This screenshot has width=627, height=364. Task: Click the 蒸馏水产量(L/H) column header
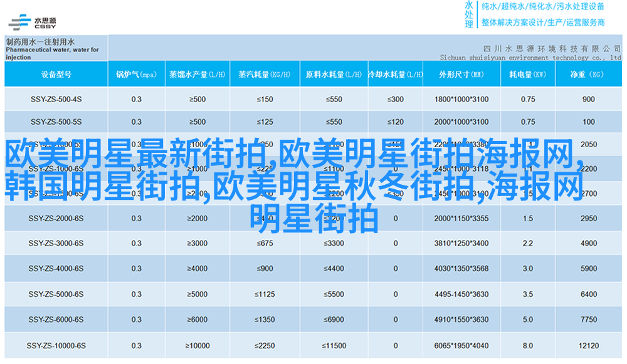click(x=198, y=75)
